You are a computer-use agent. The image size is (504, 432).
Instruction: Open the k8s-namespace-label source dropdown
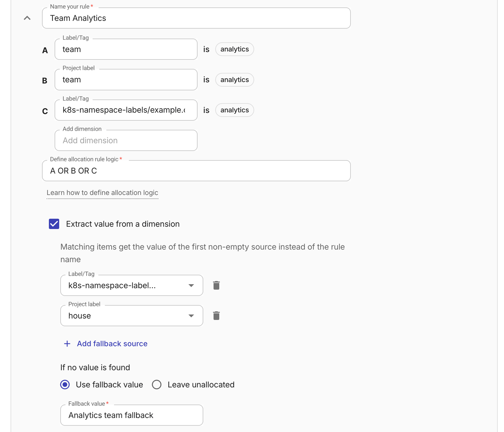pos(132,285)
